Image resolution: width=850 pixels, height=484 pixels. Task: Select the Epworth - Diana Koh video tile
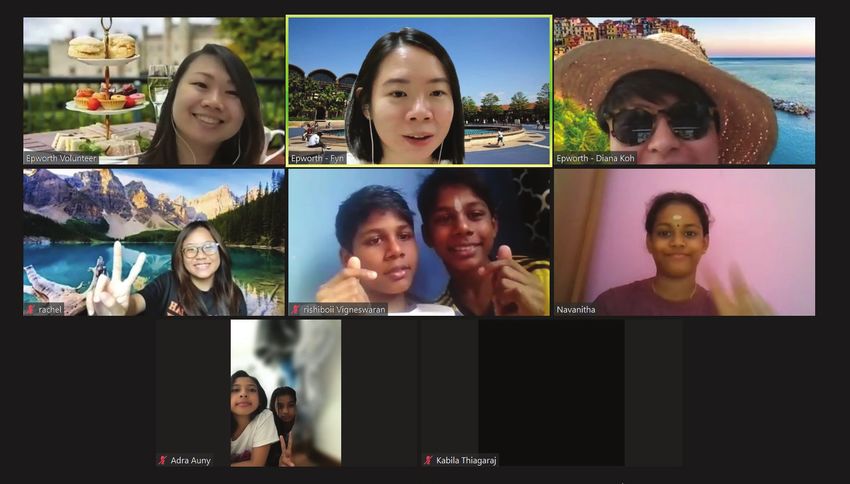(684, 91)
